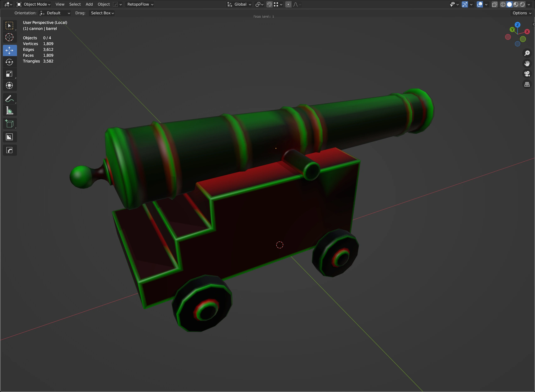Toggle X-Ray mode
The image size is (535, 392).
(495, 4)
